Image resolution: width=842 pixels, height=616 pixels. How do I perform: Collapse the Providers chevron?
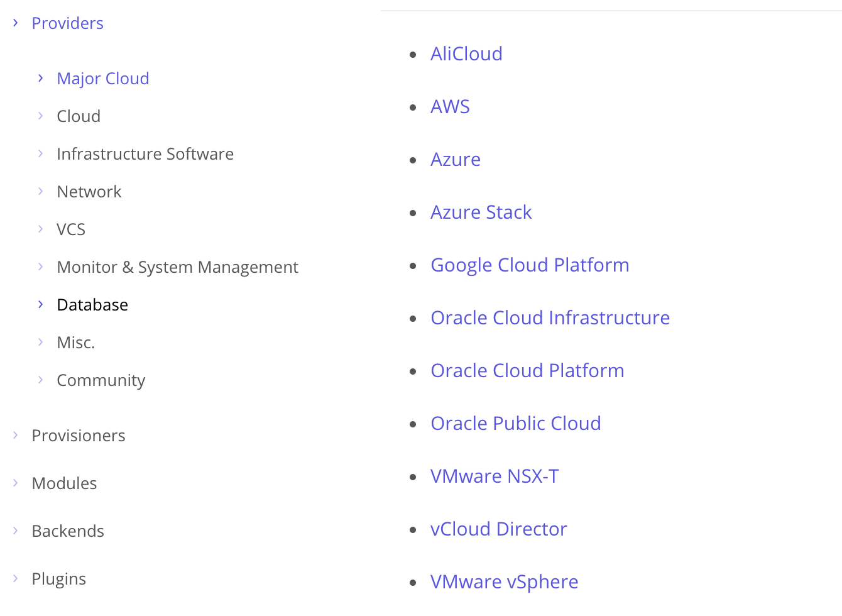[16, 23]
